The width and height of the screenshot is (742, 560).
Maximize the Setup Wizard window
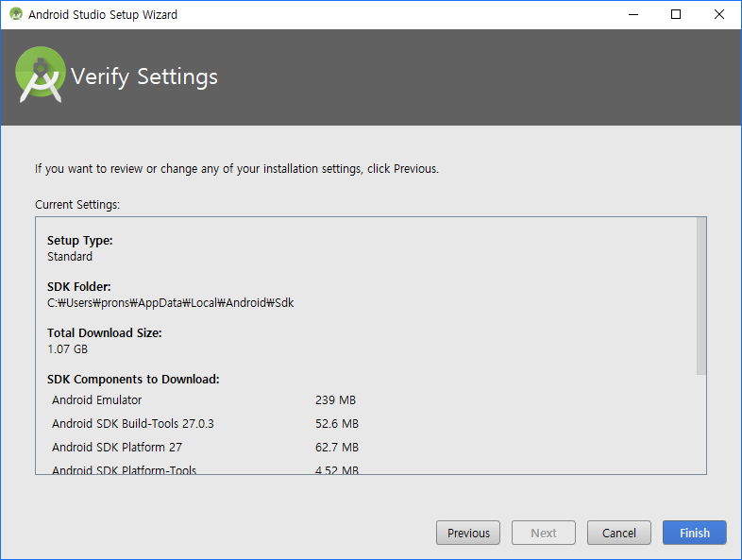point(676,14)
